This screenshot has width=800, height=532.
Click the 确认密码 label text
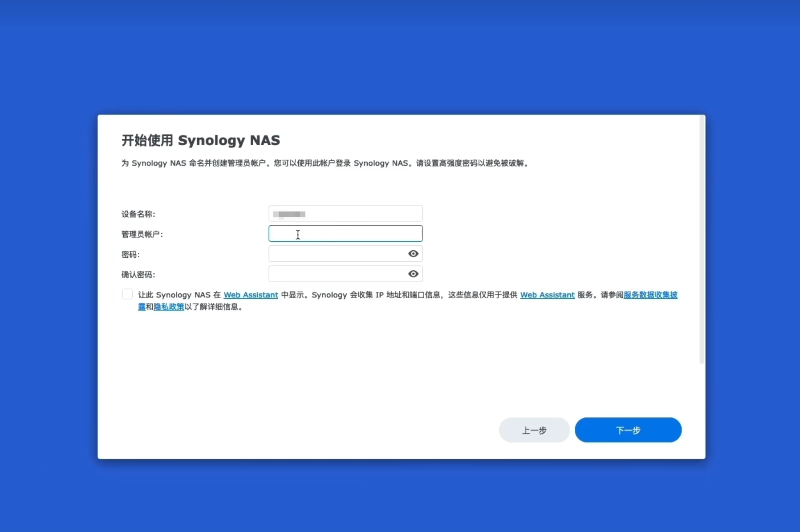coord(138,275)
